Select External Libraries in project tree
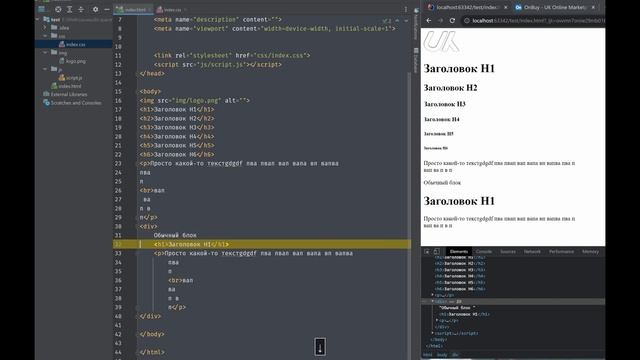The image size is (640, 360). tap(65, 94)
